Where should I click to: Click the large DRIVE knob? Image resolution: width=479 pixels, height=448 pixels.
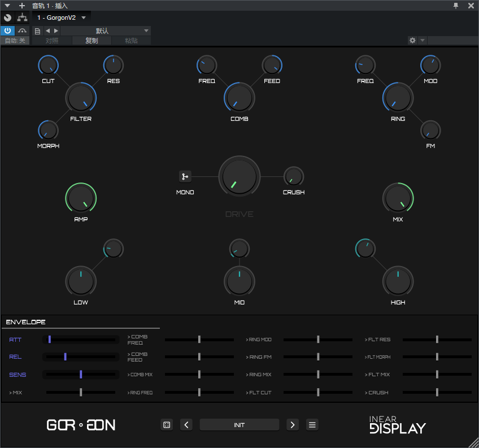tap(239, 177)
